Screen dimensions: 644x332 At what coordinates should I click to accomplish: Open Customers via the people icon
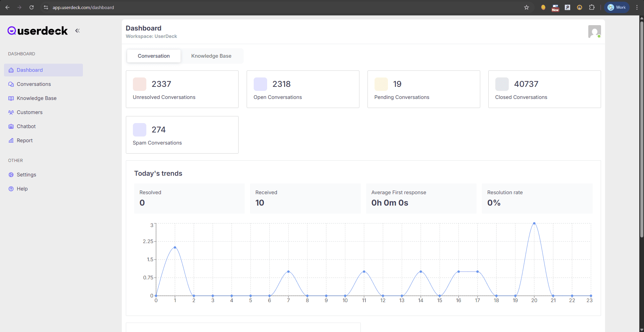point(11,112)
